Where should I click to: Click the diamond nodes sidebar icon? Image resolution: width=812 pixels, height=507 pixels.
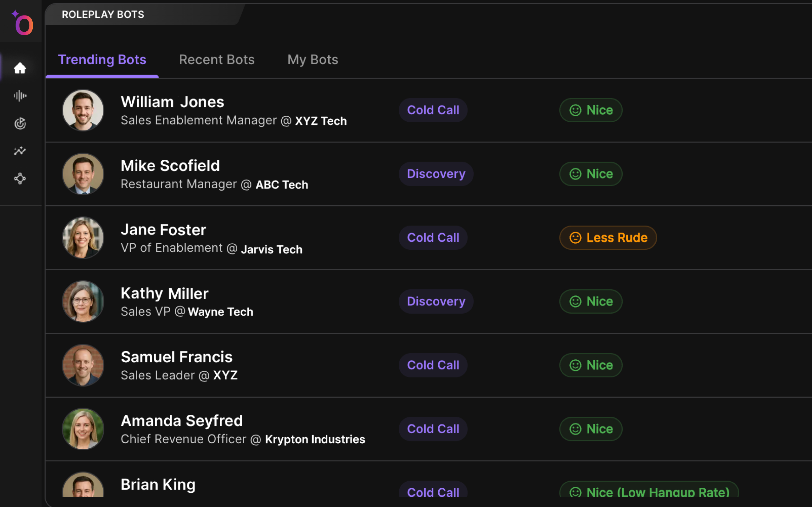(x=20, y=178)
